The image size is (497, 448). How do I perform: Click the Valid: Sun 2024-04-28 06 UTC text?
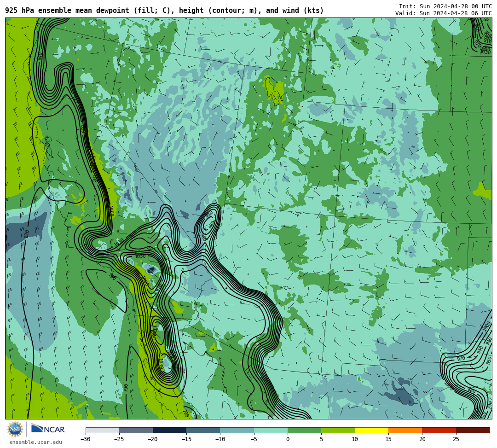click(x=444, y=13)
